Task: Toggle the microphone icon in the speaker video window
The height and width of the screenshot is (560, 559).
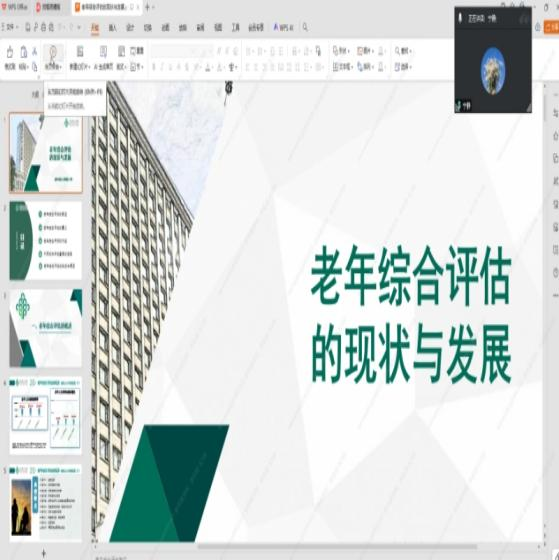Action: 460,18
